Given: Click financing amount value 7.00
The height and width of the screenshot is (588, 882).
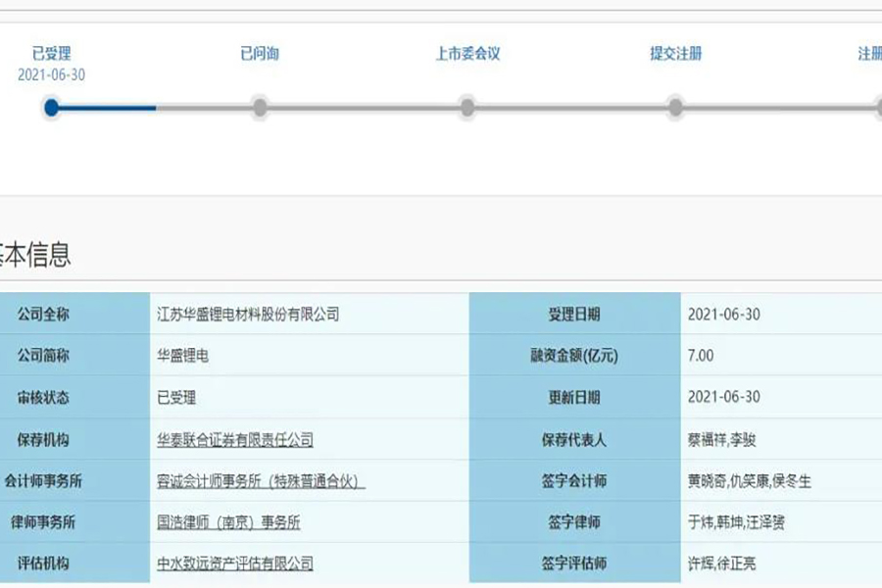Looking at the screenshot, I should coord(701,356).
